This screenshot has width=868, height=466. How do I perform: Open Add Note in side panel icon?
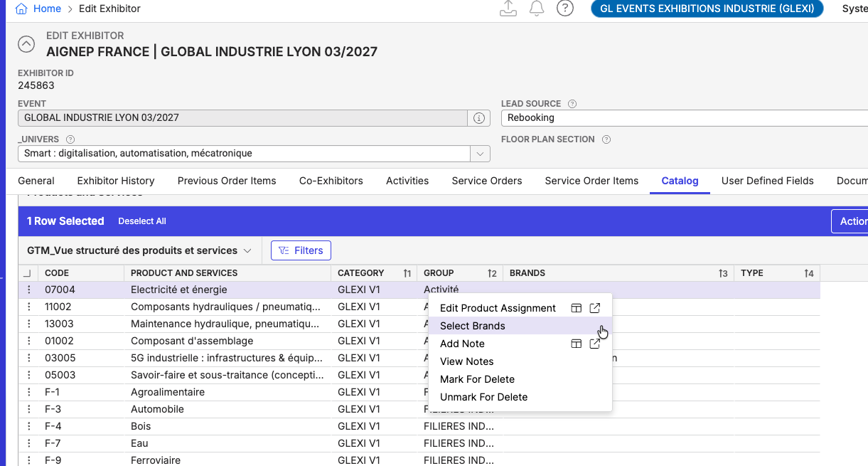click(x=577, y=344)
